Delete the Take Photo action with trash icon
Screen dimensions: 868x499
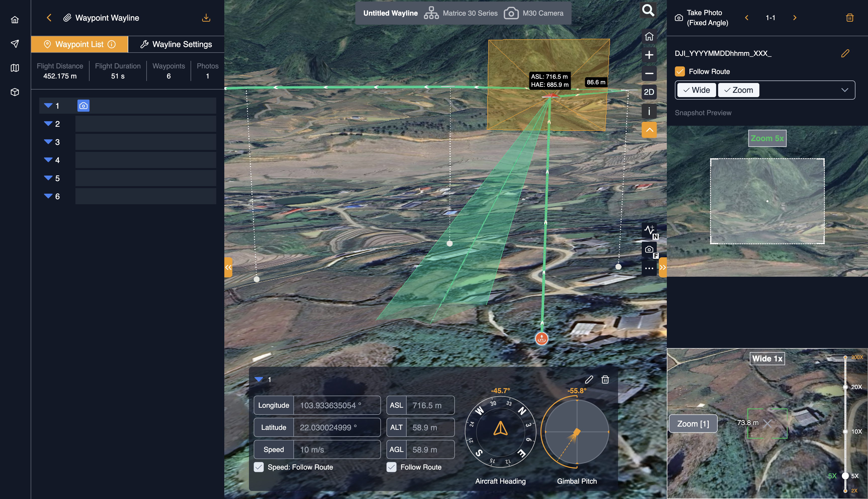[x=849, y=18]
